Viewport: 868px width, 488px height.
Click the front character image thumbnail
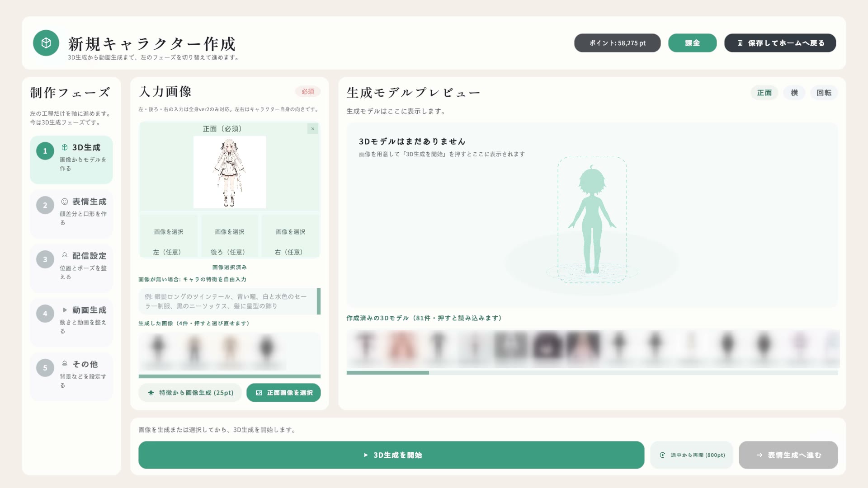point(230,172)
